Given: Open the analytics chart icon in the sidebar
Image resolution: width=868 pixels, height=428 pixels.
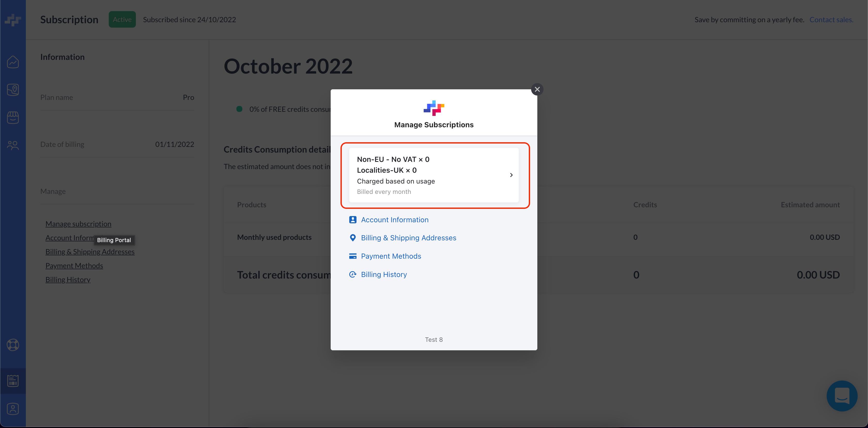Looking at the screenshot, I should click(13, 62).
